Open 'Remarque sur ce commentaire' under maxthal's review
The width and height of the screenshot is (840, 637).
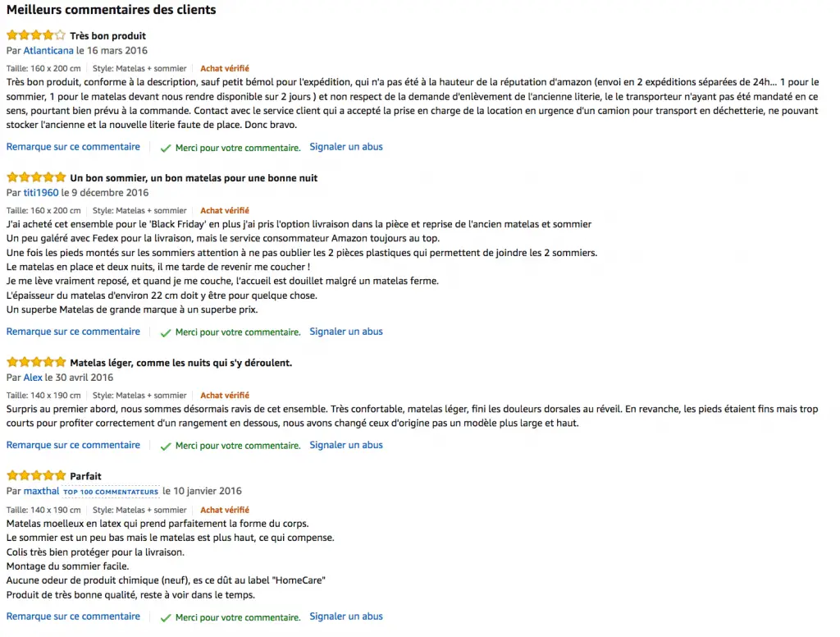coord(73,616)
